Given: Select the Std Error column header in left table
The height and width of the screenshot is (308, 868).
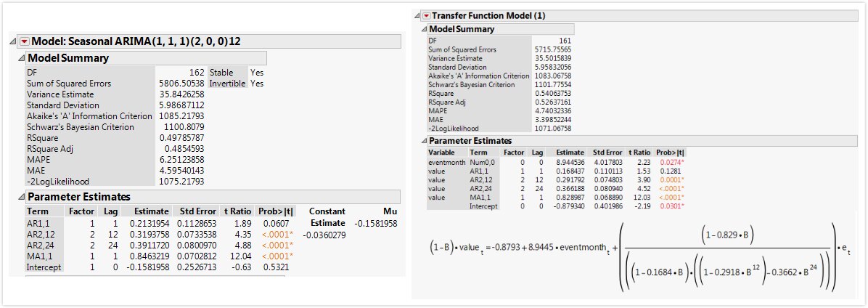Looking at the screenshot, I should tap(195, 211).
